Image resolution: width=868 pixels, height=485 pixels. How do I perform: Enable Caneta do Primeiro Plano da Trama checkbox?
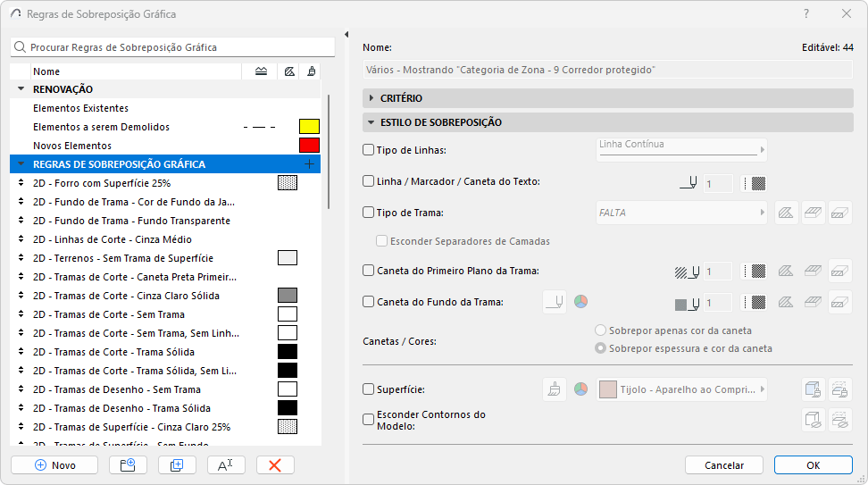tap(368, 270)
